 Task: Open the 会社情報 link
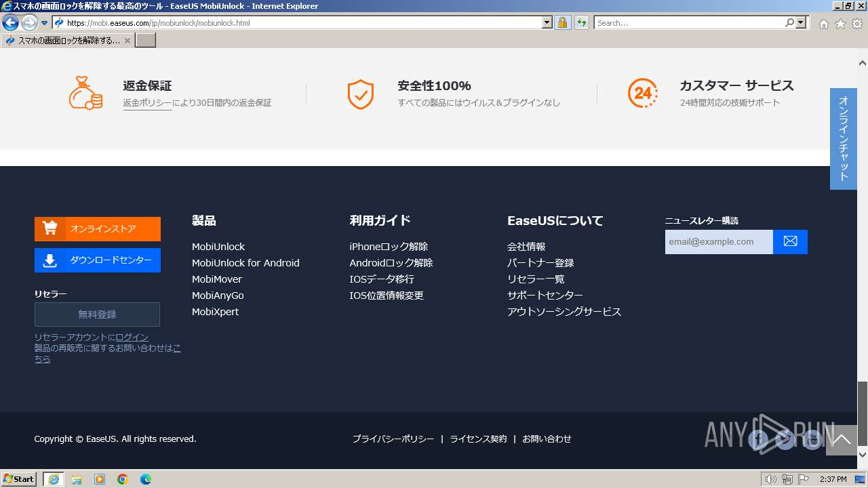point(526,247)
